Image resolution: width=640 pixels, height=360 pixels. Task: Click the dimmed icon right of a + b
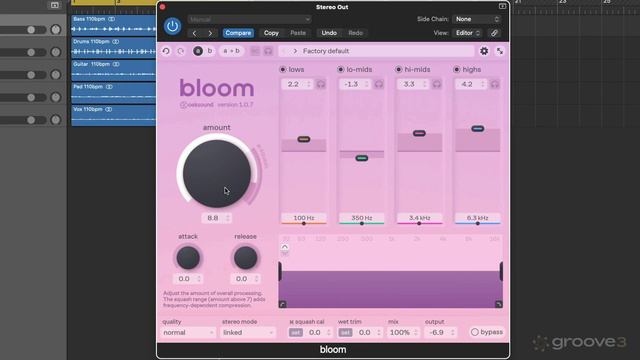255,51
